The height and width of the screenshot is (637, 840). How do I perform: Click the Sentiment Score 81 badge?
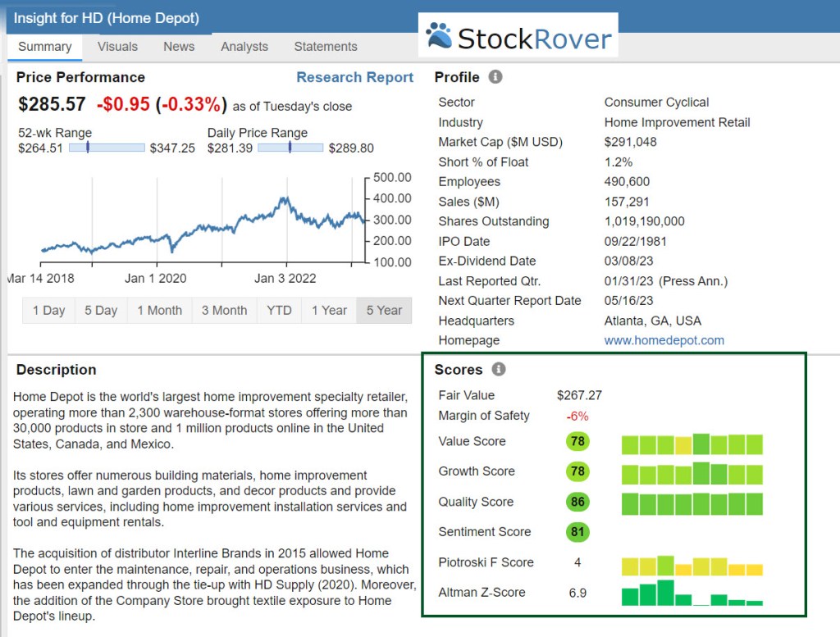pyautogui.click(x=577, y=532)
